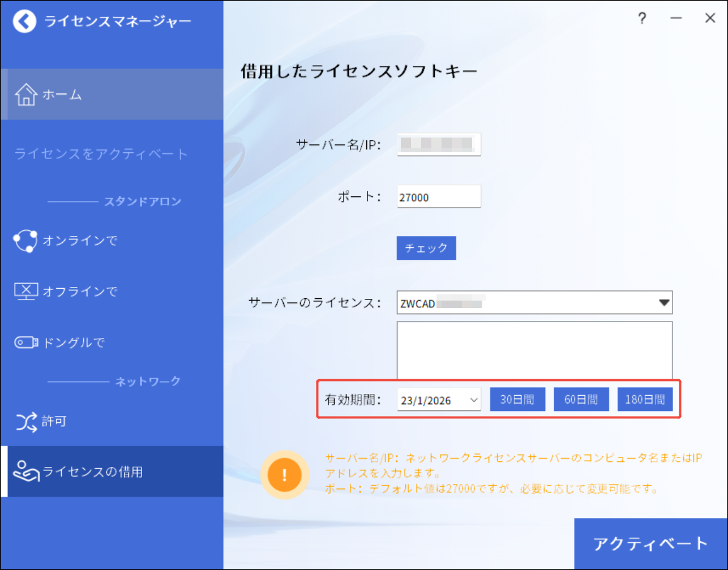Click the チェック check button

pyautogui.click(x=426, y=248)
